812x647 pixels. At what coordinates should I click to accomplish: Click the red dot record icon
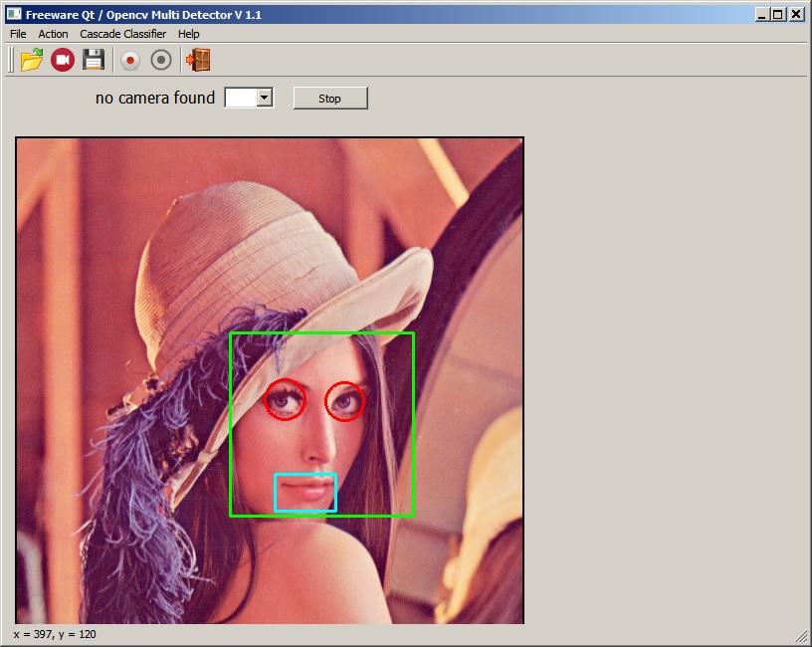130,61
